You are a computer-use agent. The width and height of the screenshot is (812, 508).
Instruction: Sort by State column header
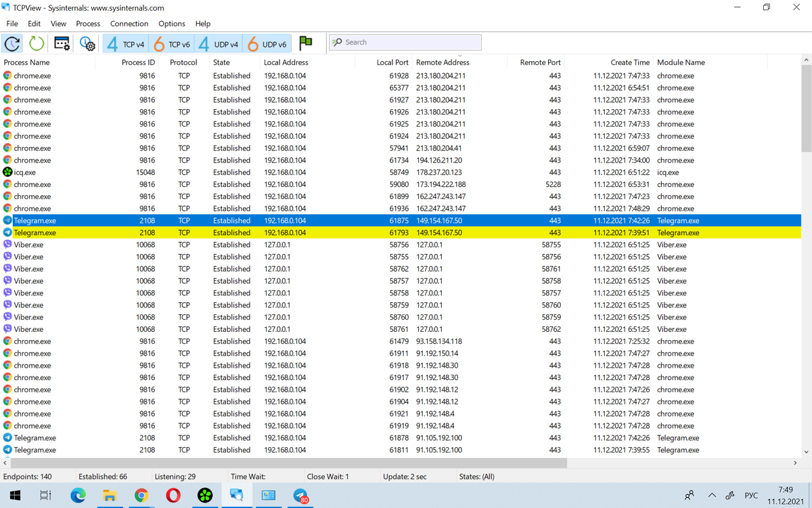[x=221, y=62]
